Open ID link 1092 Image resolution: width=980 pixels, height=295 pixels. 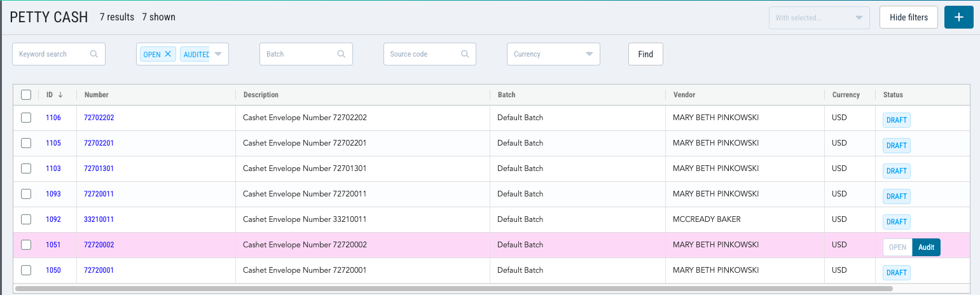click(53, 219)
